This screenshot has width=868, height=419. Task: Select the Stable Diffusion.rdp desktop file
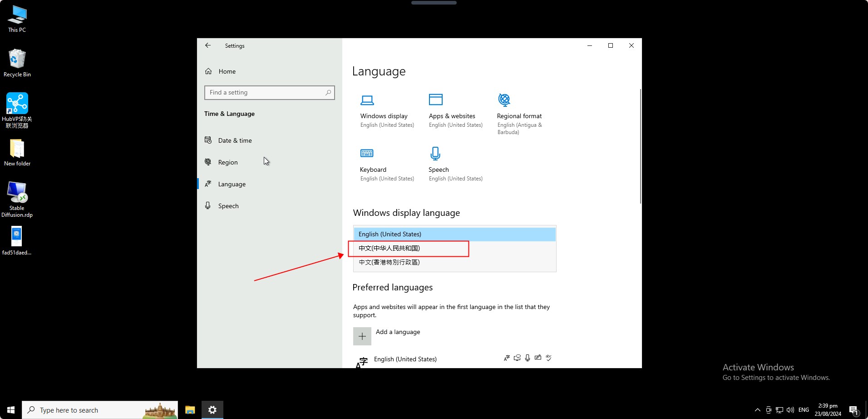[x=17, y=199]
